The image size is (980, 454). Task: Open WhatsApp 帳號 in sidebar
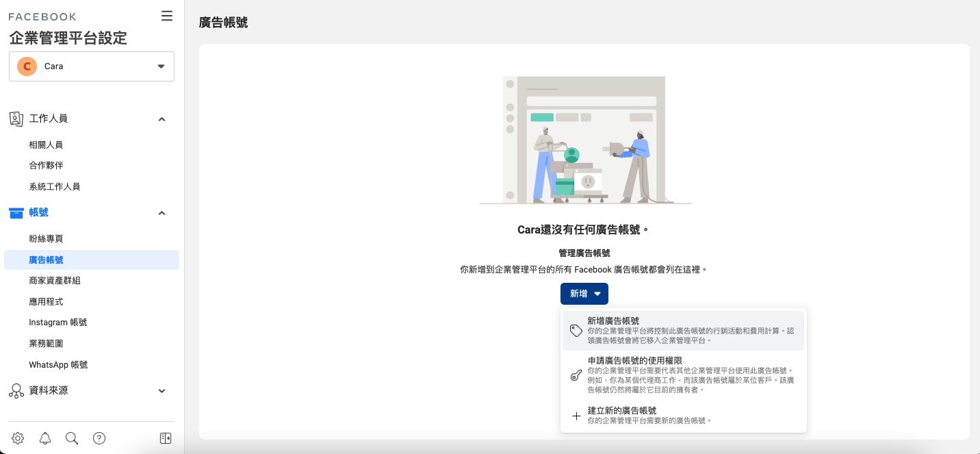tap(58, 365)
